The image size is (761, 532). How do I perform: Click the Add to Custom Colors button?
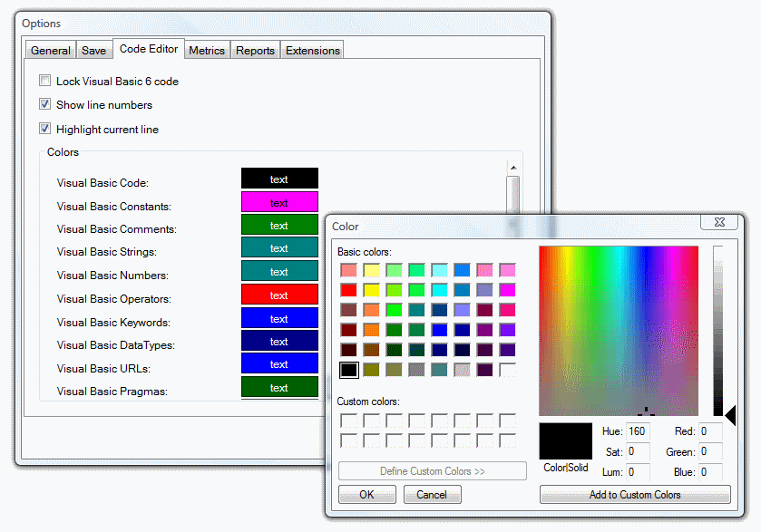coord(635,495)
